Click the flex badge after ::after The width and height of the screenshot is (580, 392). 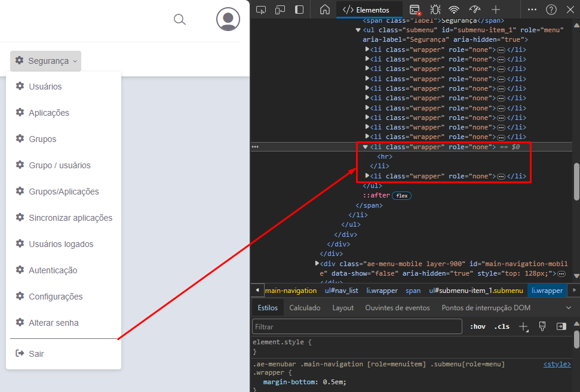[x=402, y=196]
